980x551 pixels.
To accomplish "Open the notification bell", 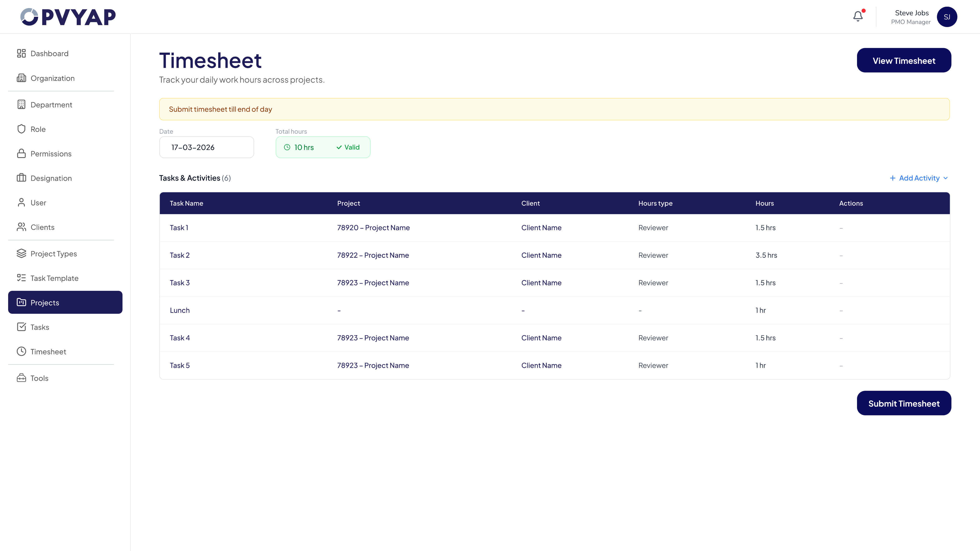I will pyautogui.click(x=857, y=16).
